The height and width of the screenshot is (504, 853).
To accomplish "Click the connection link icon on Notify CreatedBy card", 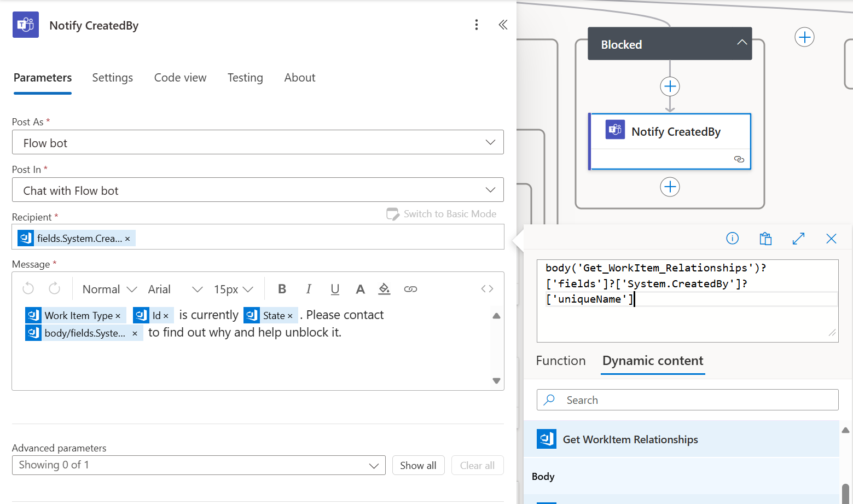I will pos(739,159).
